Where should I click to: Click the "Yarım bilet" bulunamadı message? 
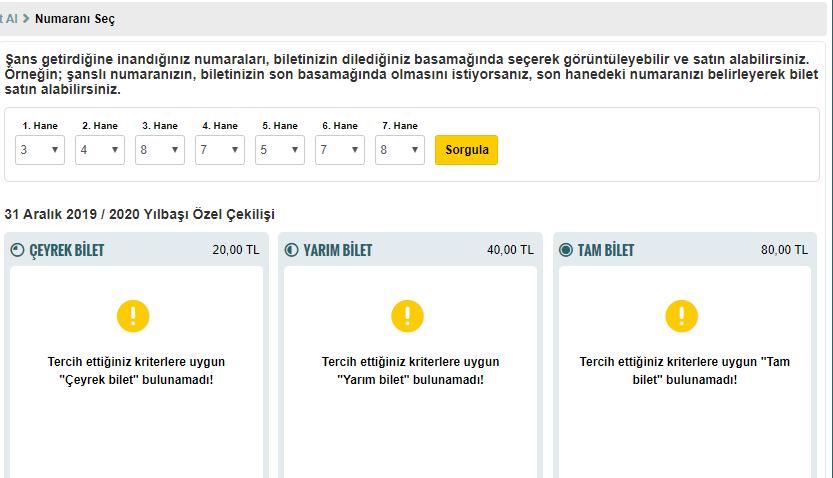[x=411, y=371]
